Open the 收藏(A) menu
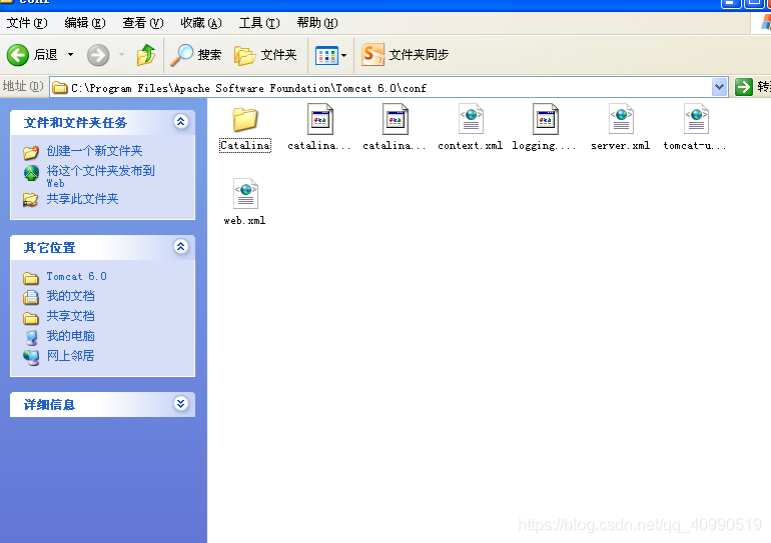 coord(201,23)
